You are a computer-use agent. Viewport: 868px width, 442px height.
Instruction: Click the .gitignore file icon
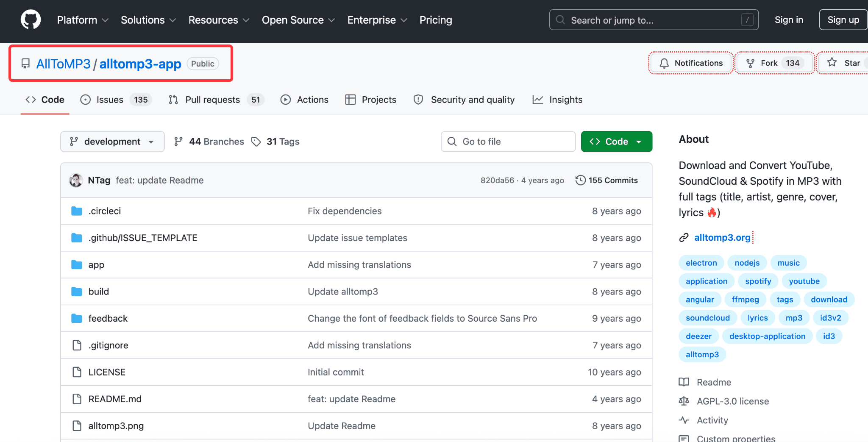[x=77, y=345]
